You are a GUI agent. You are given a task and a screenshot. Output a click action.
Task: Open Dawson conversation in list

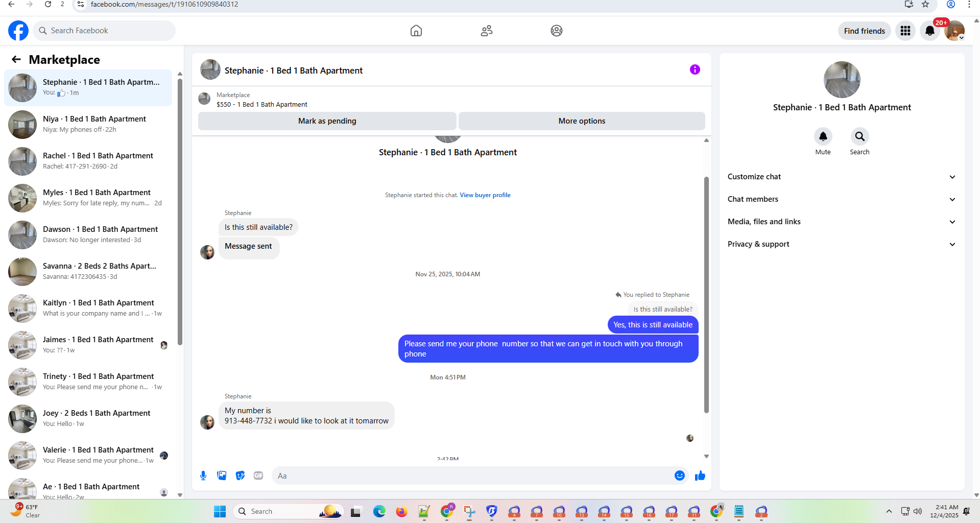coord(88,234)
